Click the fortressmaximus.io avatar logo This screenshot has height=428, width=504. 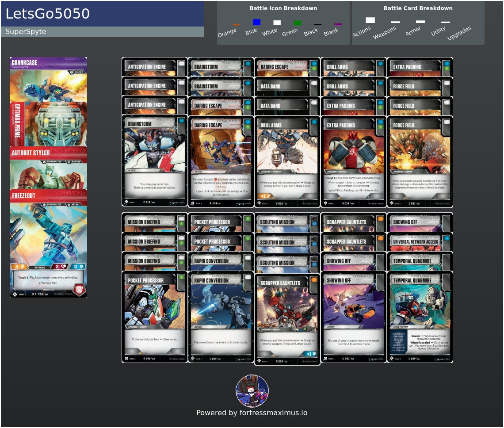pyautogui.click(x=252, y=391)
